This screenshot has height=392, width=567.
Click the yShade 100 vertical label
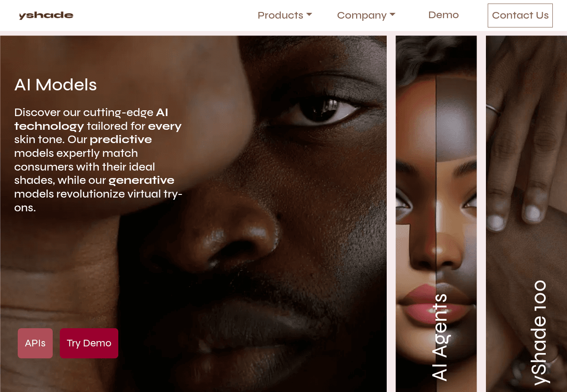click(x=540, y=332)
